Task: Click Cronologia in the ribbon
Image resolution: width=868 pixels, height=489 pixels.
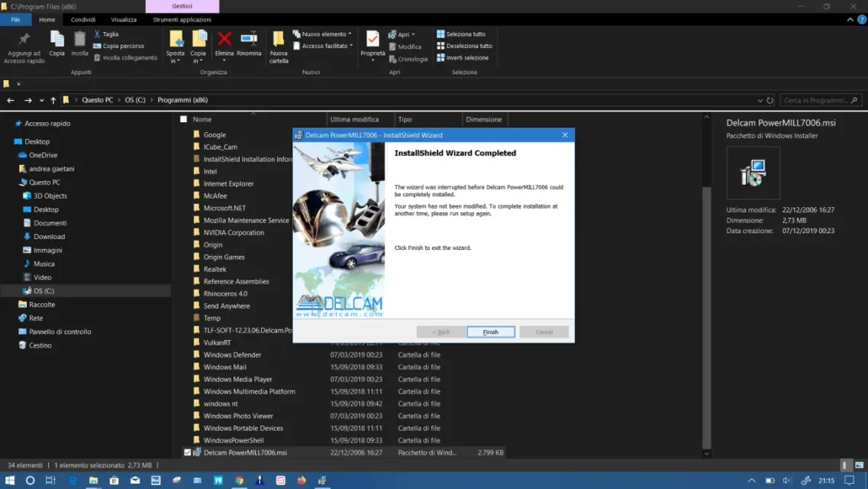Action: click(408, 59)
